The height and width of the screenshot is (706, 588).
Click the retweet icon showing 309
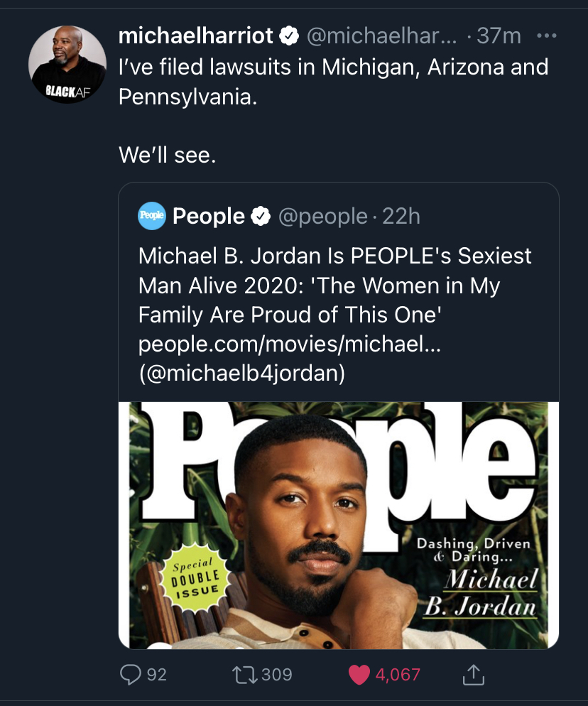[243, 673]
